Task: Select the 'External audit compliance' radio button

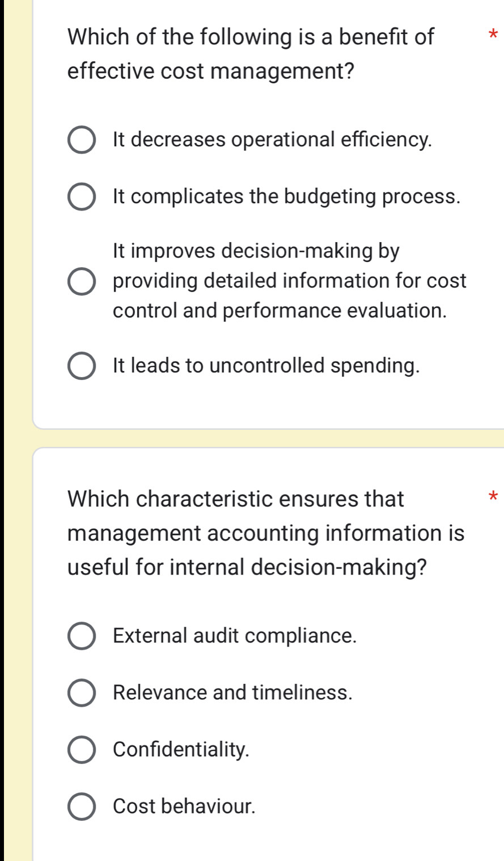Action: [82, 636]
